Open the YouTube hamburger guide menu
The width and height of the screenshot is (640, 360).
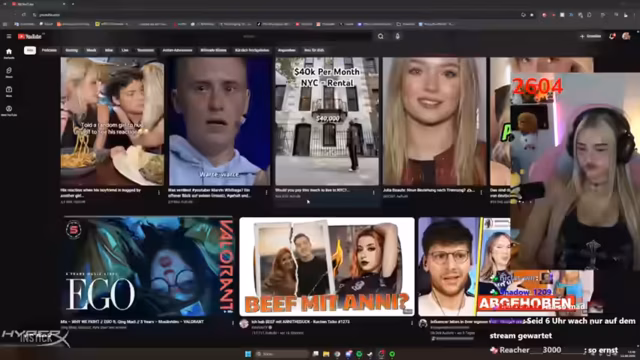pos(9,36)
